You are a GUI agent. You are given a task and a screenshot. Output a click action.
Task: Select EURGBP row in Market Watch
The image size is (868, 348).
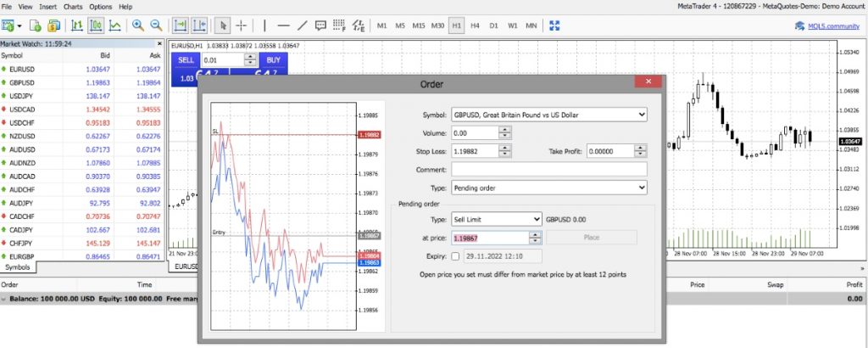coord(82,256)
